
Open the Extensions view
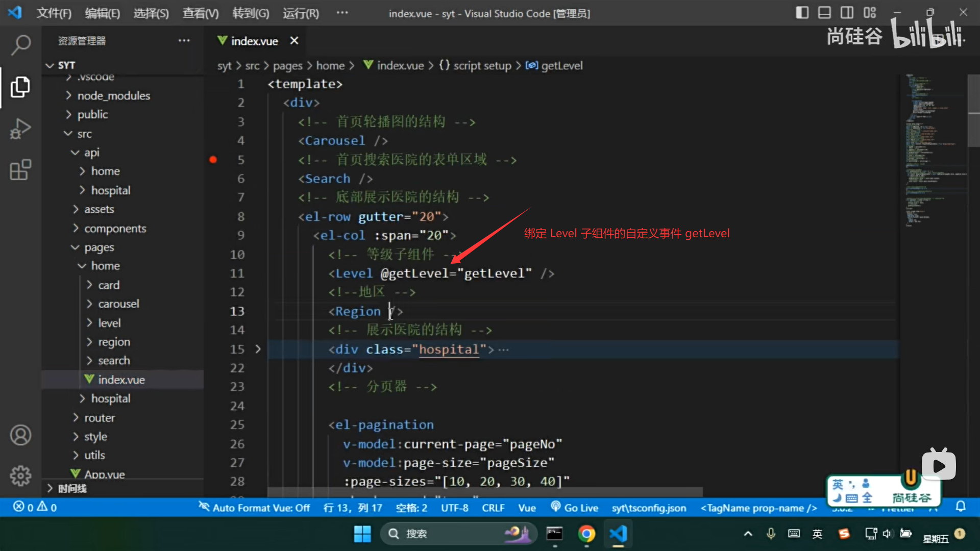coord(20,170)
